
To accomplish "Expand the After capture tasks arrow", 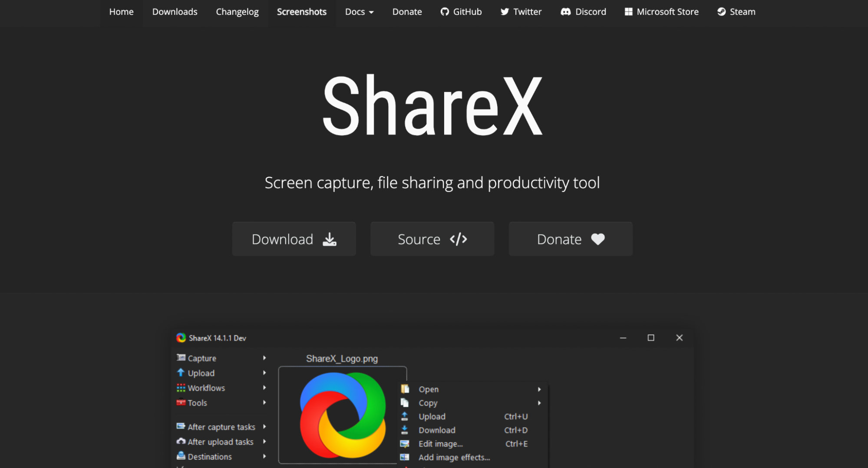I will (x=264, y=426).
